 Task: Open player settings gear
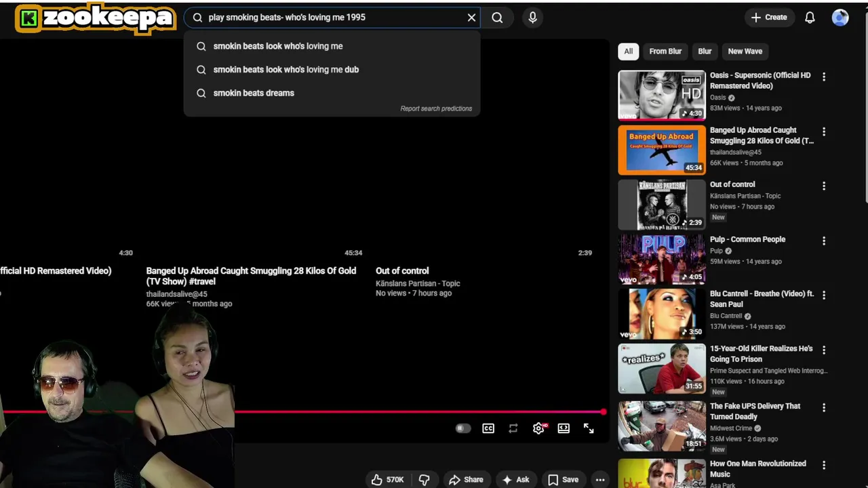[x=538, y=428]
